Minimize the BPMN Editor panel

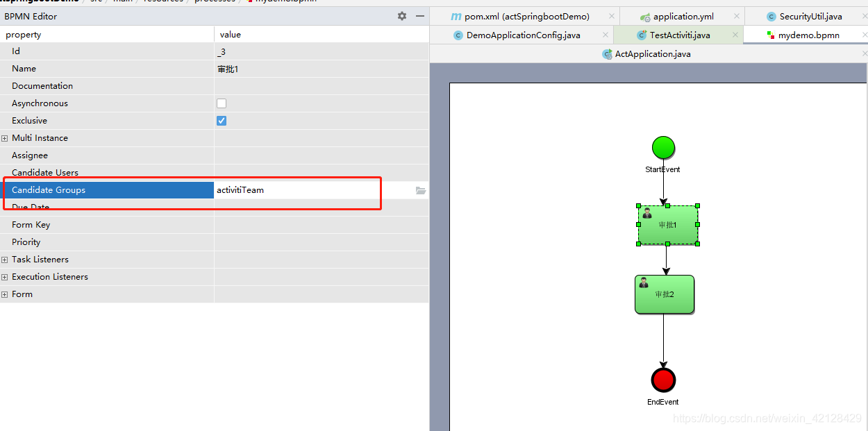pyautogui.click(x=420, y=16)
